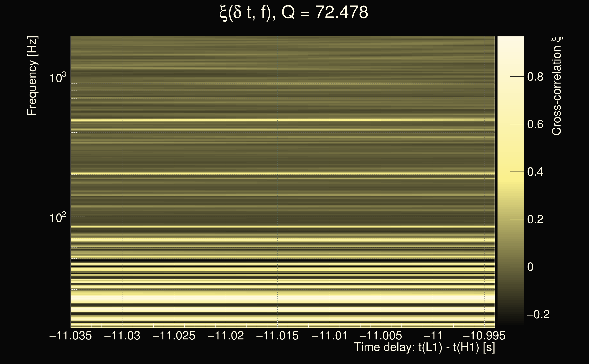Click the Frequency [Hz] axis label
This screenshot has width=589, height=364.
point(32,76)
